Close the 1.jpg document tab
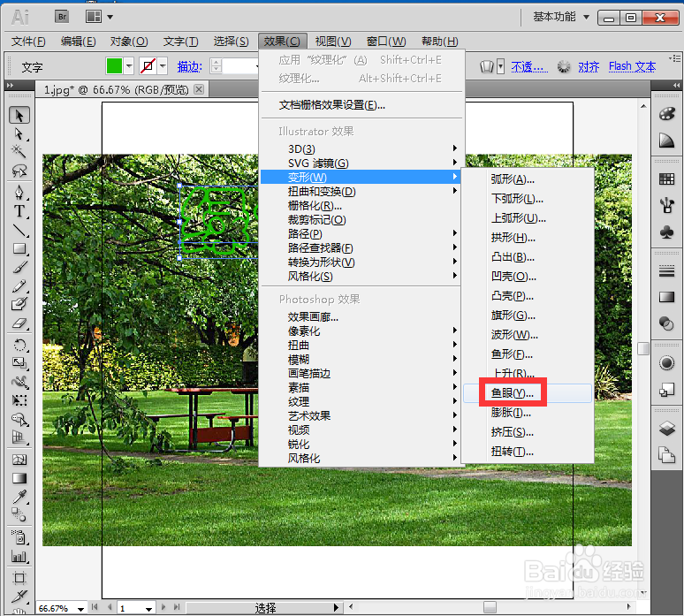Viewport: 684px width, 616px height. coord(199,89)
